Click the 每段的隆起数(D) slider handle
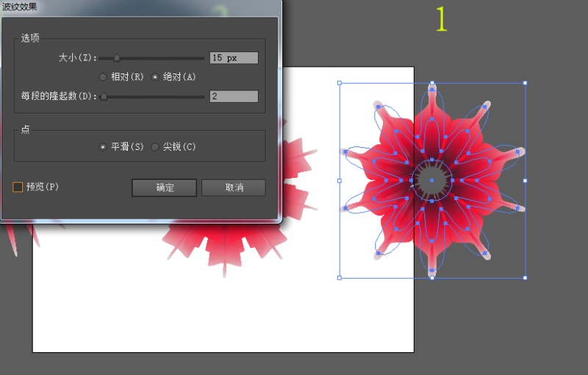The height and width of the screenshot is (375, 588). 104,96
